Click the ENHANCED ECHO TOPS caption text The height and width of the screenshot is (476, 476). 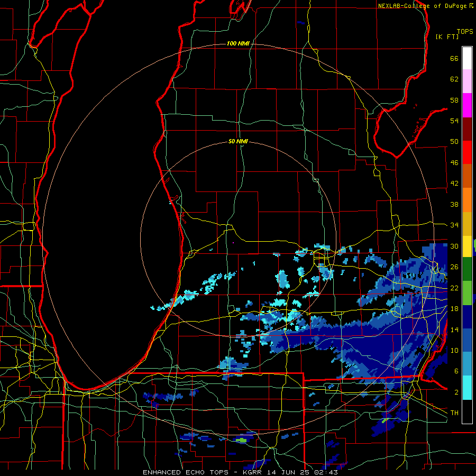pos(186,472)
